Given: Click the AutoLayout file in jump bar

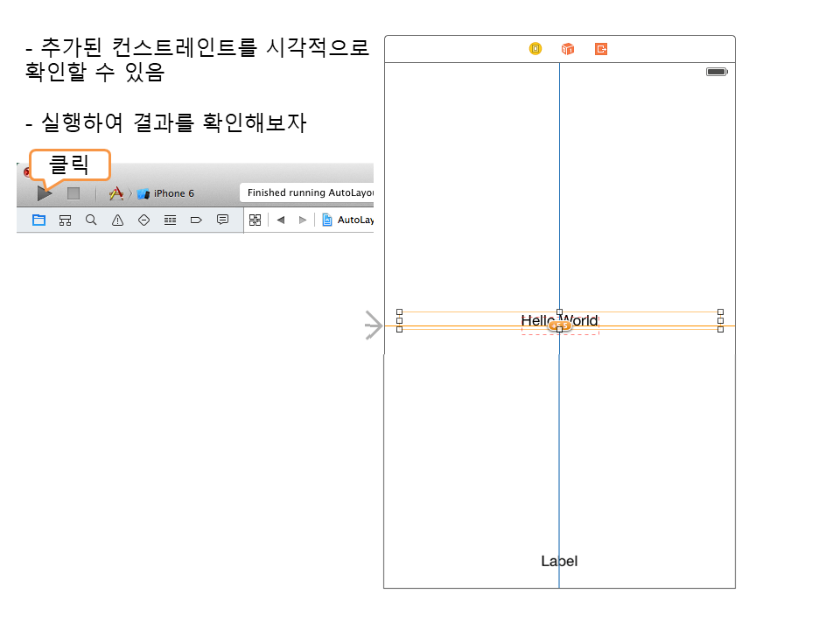Looking at the screenshot, I should 350,220.
